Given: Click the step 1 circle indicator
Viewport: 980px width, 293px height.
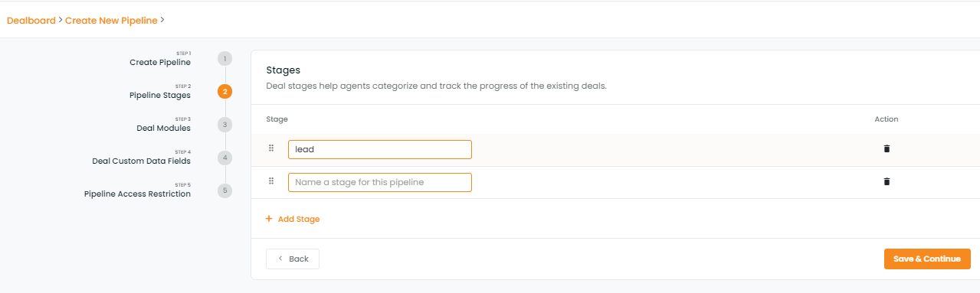Looking at the screenshot, I should (225, 59).
